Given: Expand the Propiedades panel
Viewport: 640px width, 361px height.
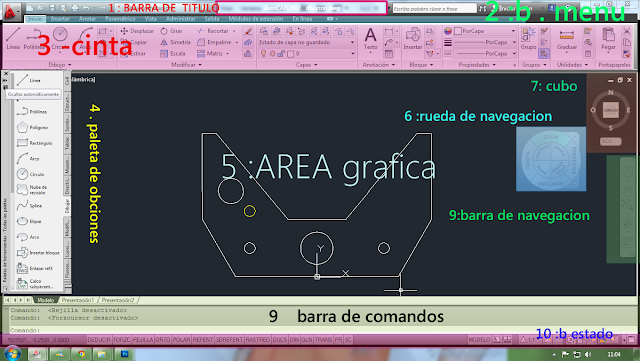Looking at the screenshot, I should tap(477, 65).
